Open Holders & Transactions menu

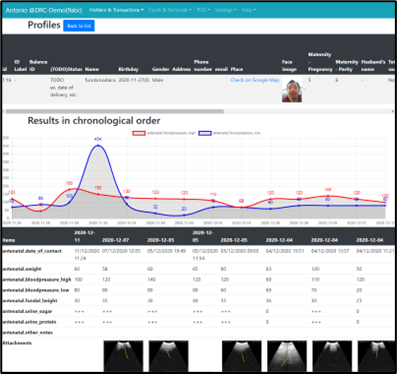pos(116,10)
